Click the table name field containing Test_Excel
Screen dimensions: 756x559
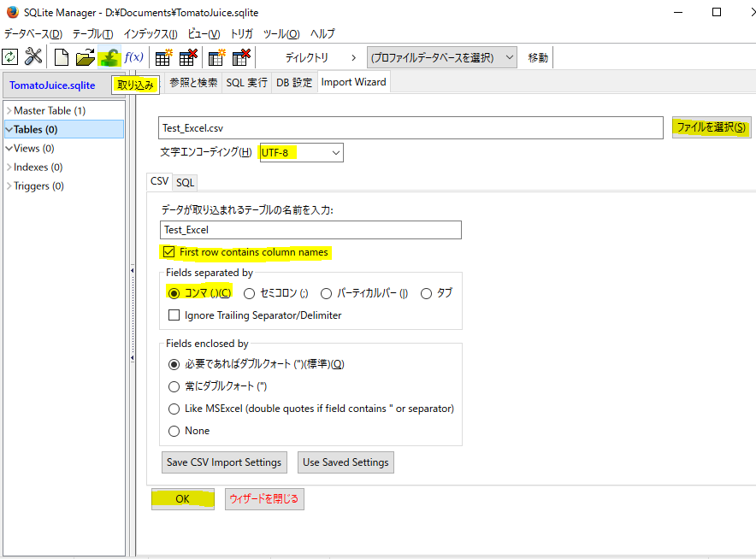pos(310,229)
